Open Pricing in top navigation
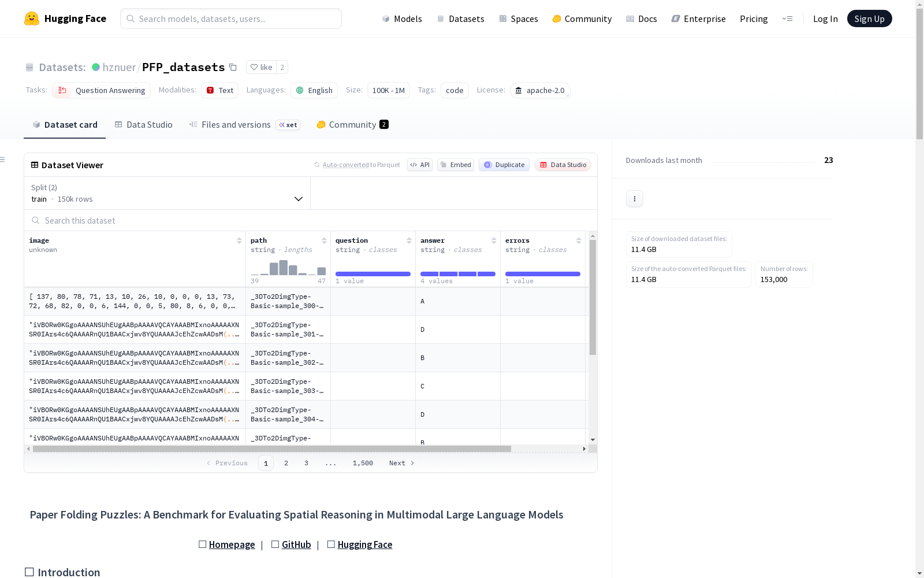The image size is (924, 578). point(754,18)
